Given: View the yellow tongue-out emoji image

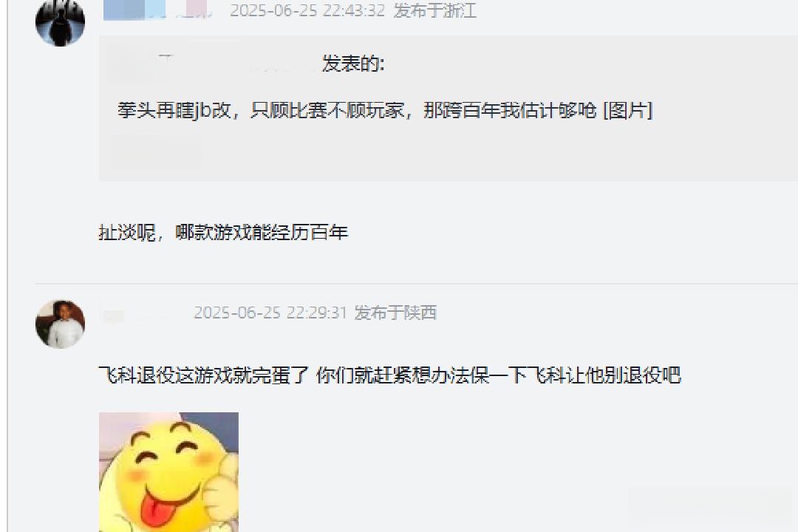Looking at the screenshot, I should [x=168, y=472].
